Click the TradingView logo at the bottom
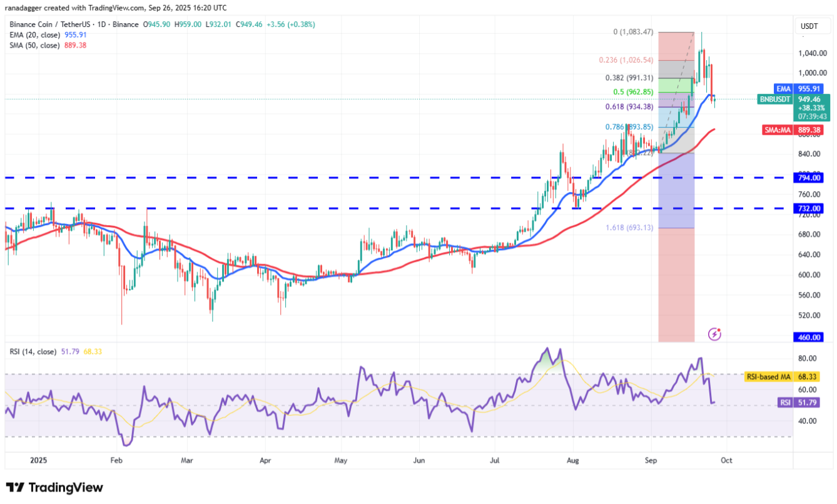 [x=54, y=488]
